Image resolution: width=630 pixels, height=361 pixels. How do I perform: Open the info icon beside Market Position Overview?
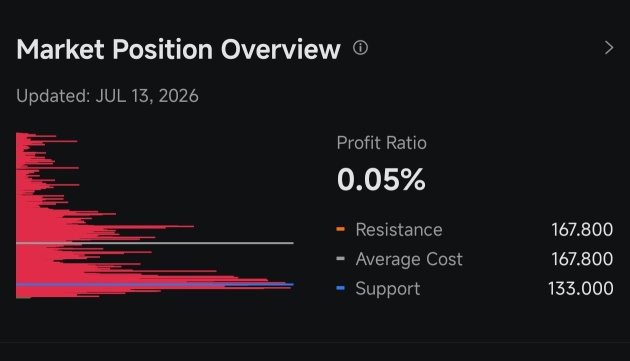pos(360,48)
